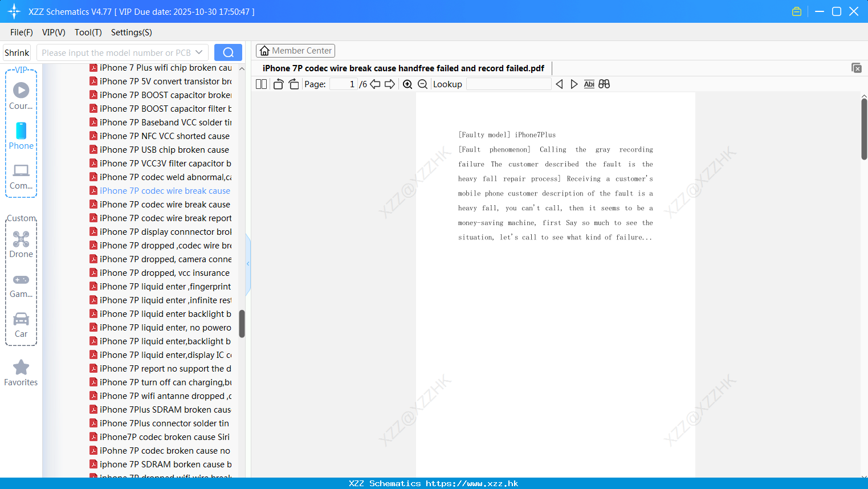Click the XZZ logo in title bar
Screen dimensions: 868x489
(x=14, y=11)
